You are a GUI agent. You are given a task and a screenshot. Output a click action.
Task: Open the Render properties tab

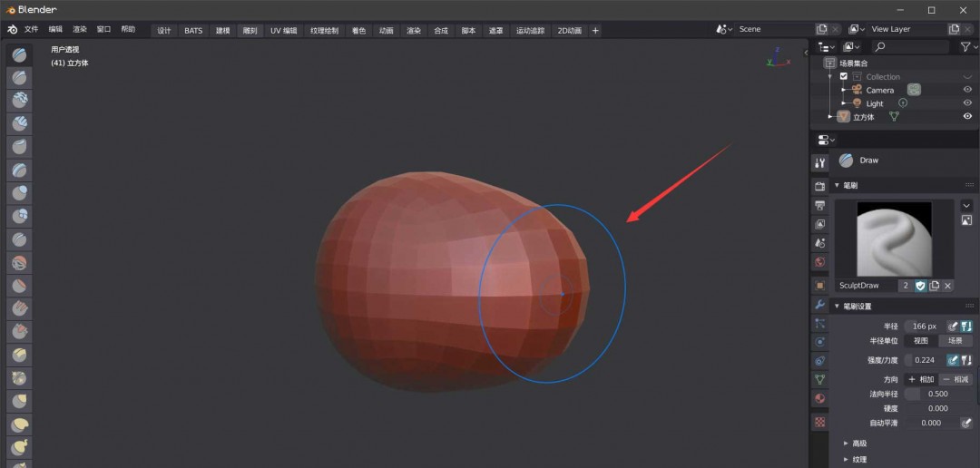coord(820,186)
